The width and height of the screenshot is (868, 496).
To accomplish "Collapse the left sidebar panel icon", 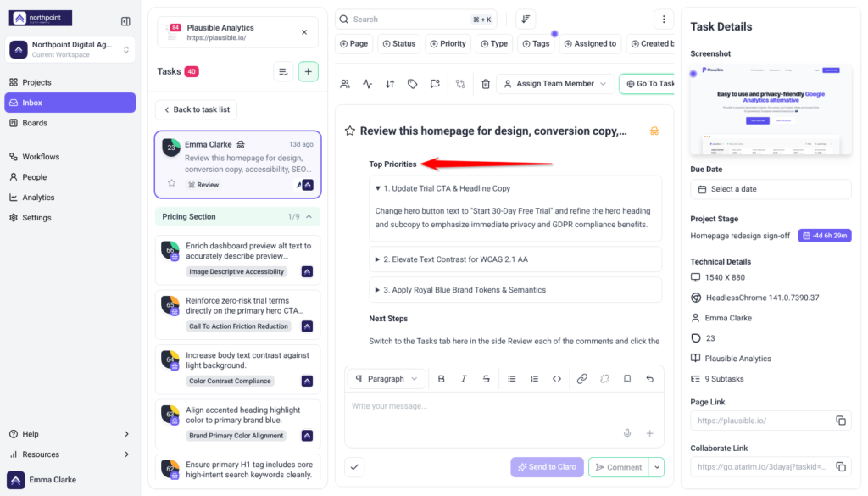I will click(x=125, y=21).
